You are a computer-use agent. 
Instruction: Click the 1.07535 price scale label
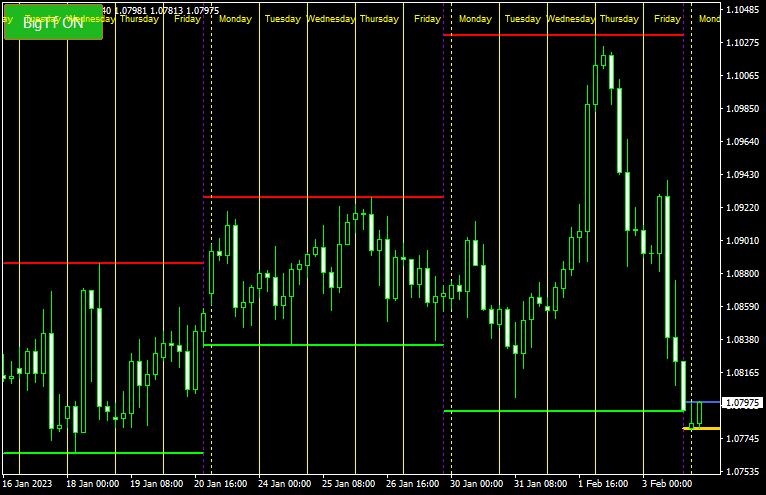[x=742, y=471]
